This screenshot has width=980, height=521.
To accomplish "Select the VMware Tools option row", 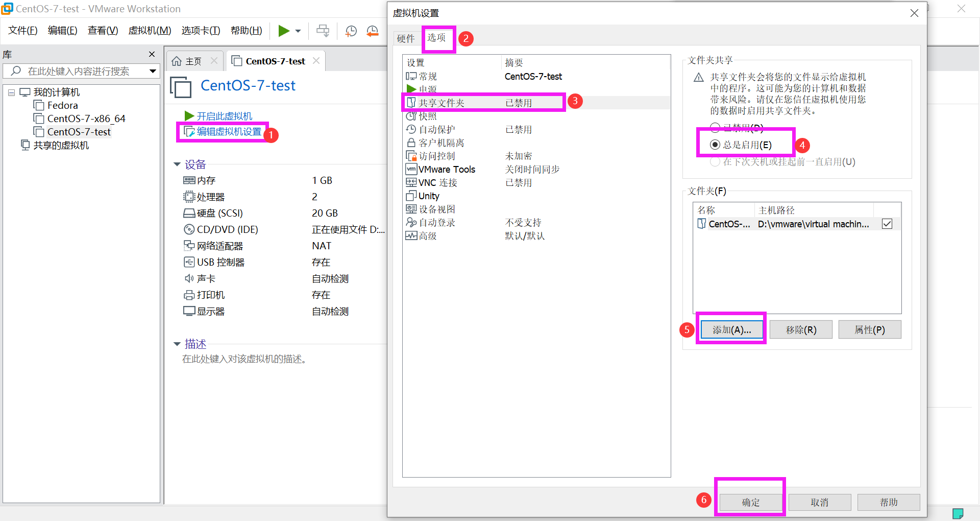I will click(x=536, y=170).
